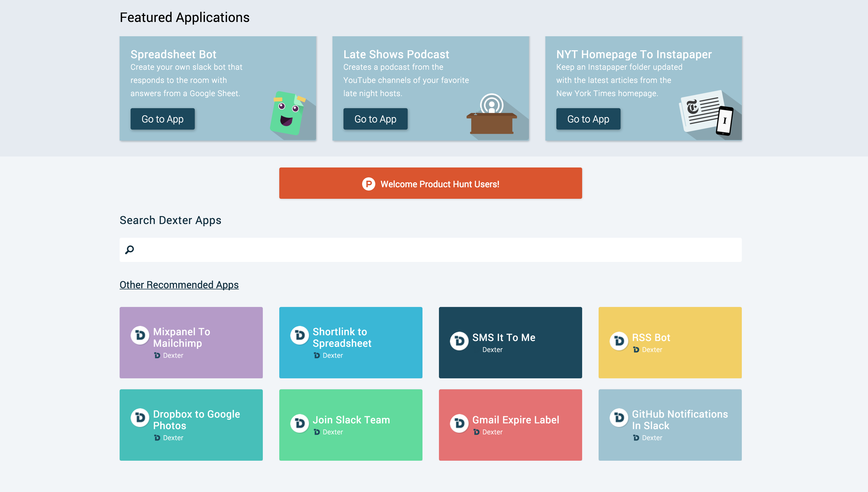This screenshot has width=868, height=492.
Task: Click Dexter logo on Mixpanel To Mailchimp
Action: tap(140, 335)
